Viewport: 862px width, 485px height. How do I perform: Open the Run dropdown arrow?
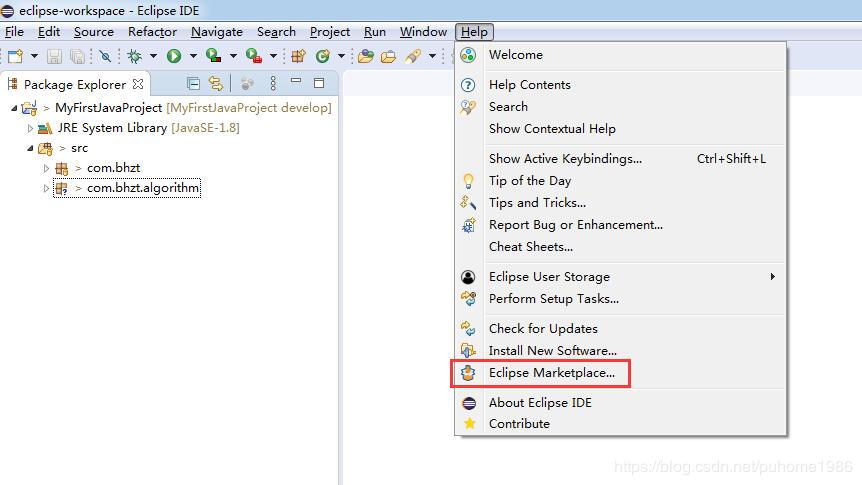coord(193,56)
